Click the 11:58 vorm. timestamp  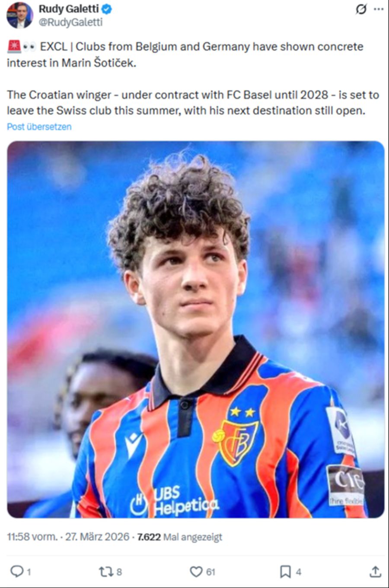32,537
